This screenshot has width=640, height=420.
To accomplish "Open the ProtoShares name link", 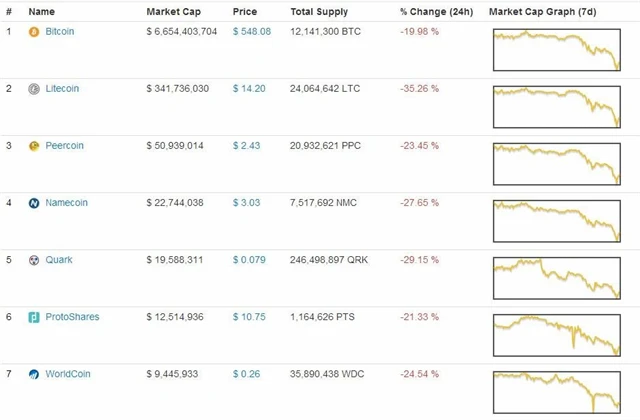I will pos(72,317).
